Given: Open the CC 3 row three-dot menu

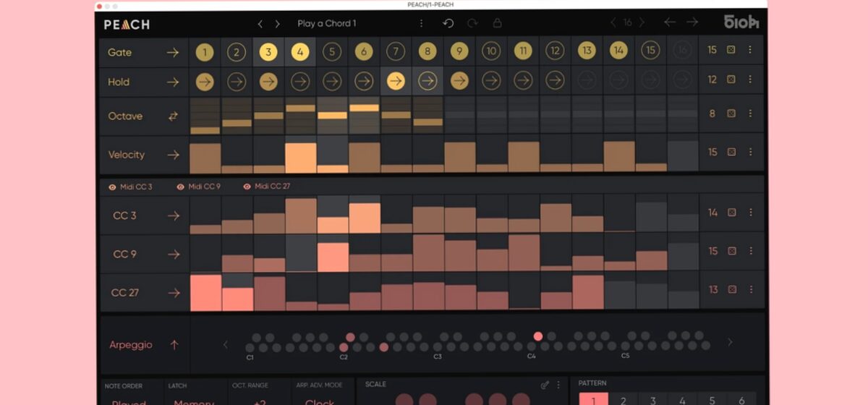Looking at the screenshot, I should coord(750,212).
